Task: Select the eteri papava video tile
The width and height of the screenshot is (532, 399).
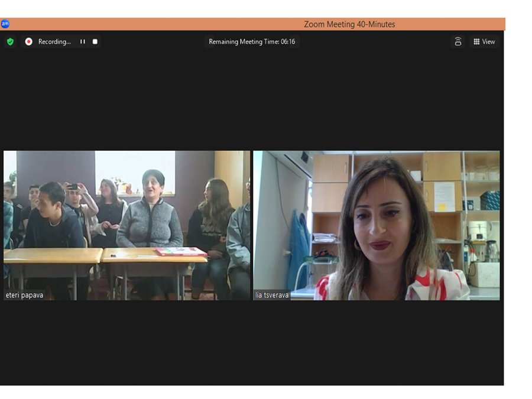Action: pos(126,225)
